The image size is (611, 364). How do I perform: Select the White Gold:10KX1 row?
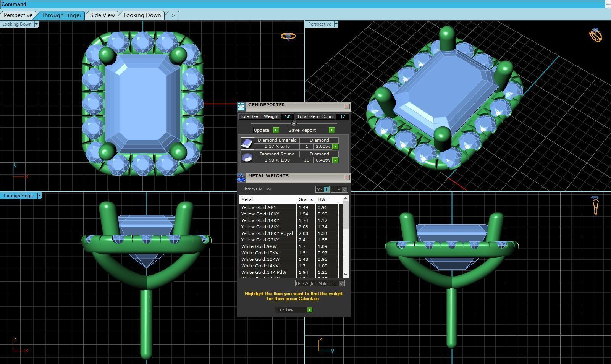(291, 253)
